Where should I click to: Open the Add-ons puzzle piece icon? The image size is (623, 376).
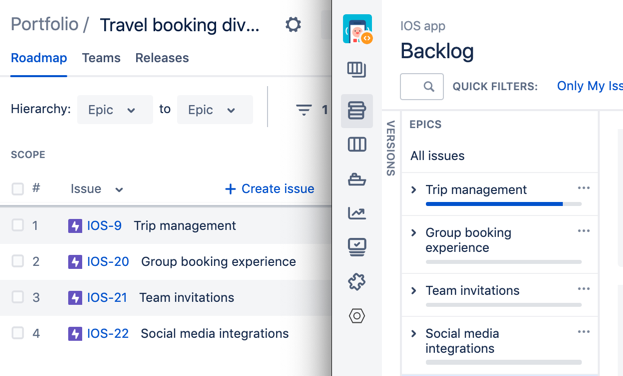(x=357, y=282)
